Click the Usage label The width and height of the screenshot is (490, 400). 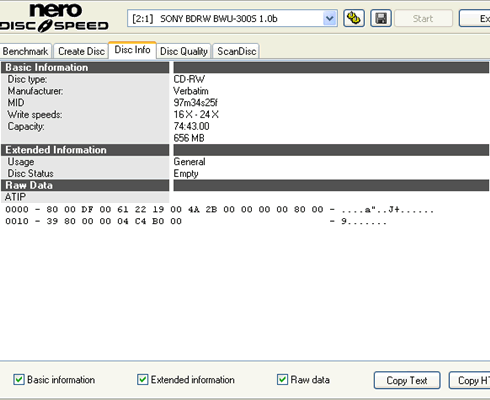[21, 162]
